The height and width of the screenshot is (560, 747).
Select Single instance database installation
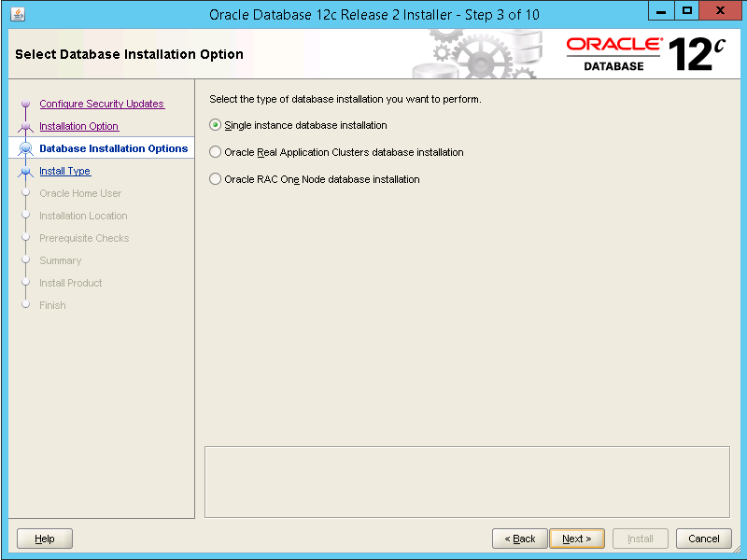216,125
